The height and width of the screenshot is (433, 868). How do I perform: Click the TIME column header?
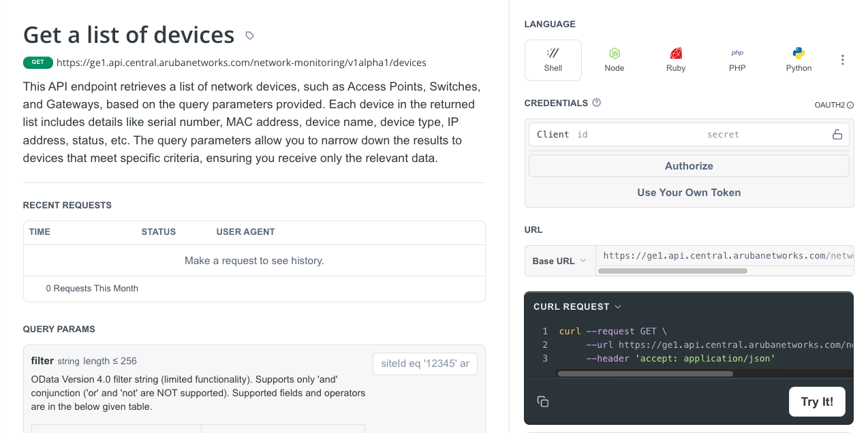pos(40,231)
